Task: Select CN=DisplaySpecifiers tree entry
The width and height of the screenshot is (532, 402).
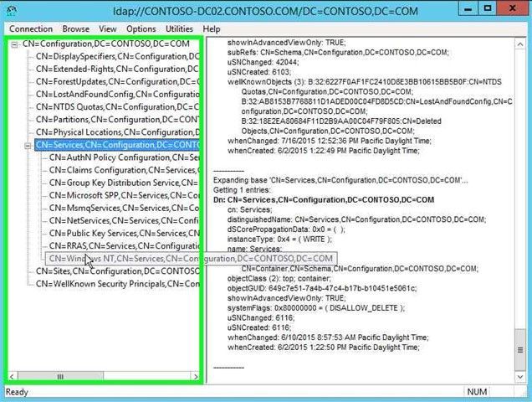Action: click(x=117, y=56)
